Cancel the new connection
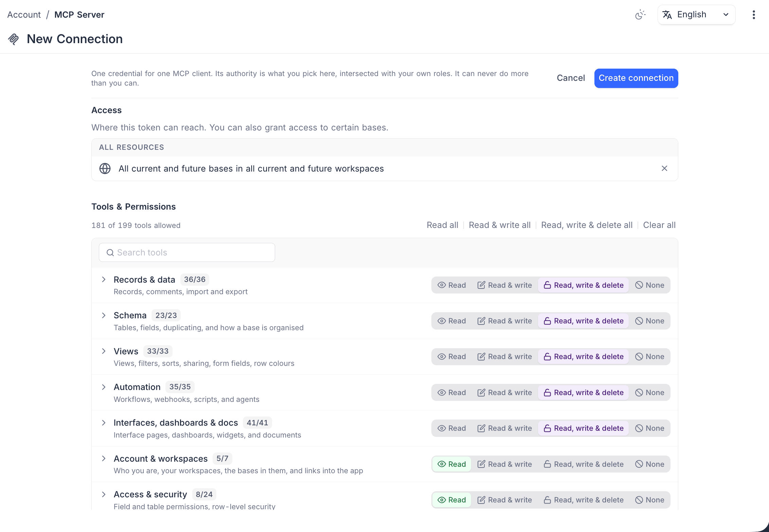The height and width of the screenshot is (532, 769). (571, 78)
